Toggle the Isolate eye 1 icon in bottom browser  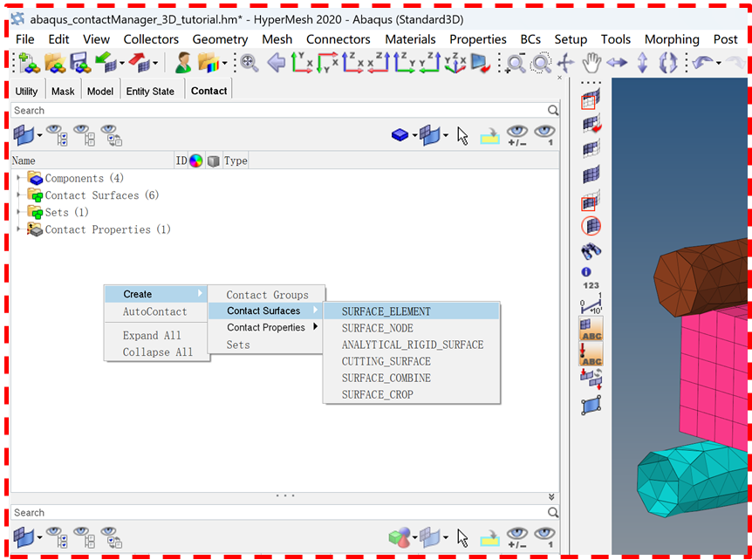coord(545,537)
